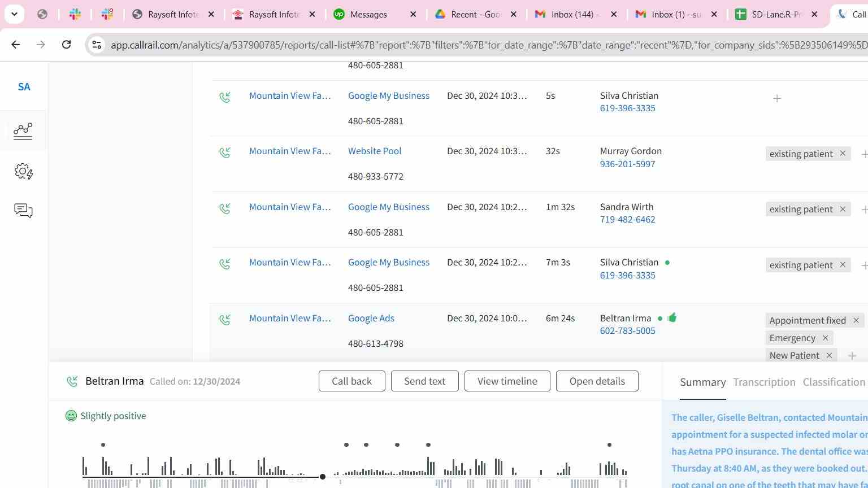Click the Murray Gordon caller name
This screenshot has width=868, height=488.
pyautogui.click(x=631, y=151)
